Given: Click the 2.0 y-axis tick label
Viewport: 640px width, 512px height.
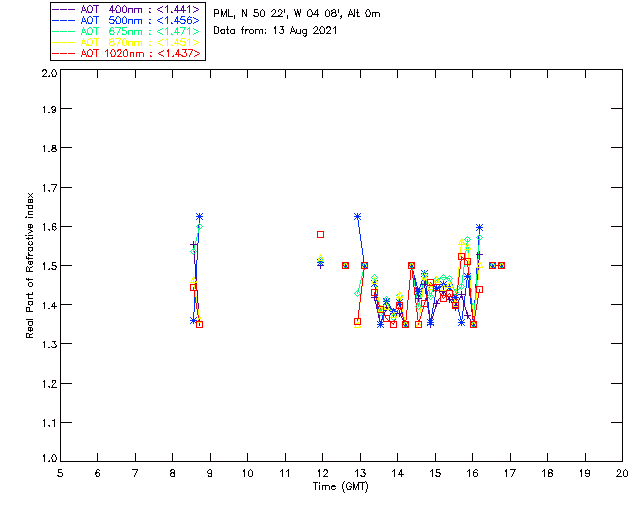Looking at the screenshot, I should (x=49, y=73).
